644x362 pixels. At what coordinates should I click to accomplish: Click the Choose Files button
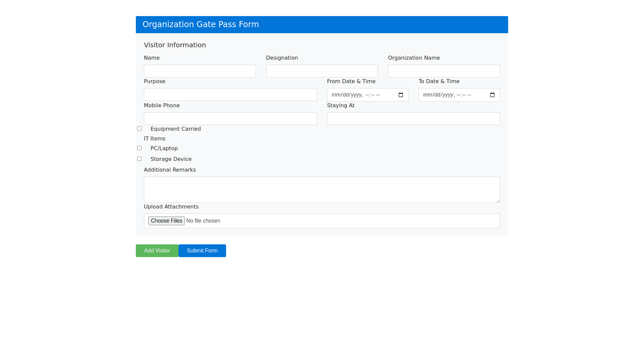166,221
